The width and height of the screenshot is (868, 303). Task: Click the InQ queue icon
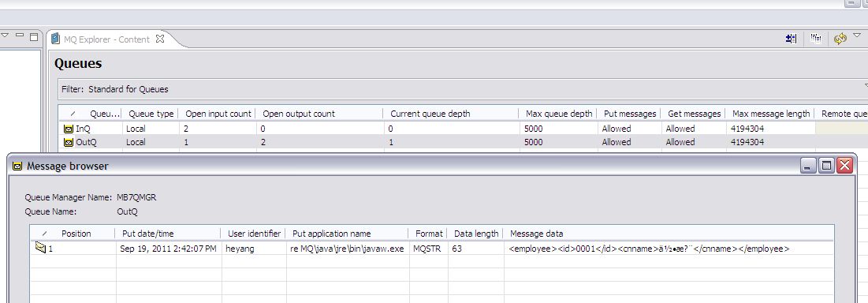69,129
